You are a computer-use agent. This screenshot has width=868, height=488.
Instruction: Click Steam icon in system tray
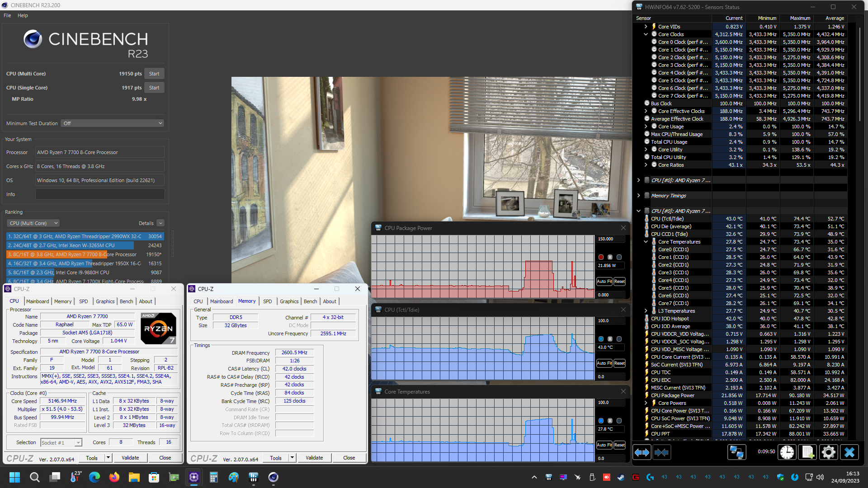click(621, 477)
